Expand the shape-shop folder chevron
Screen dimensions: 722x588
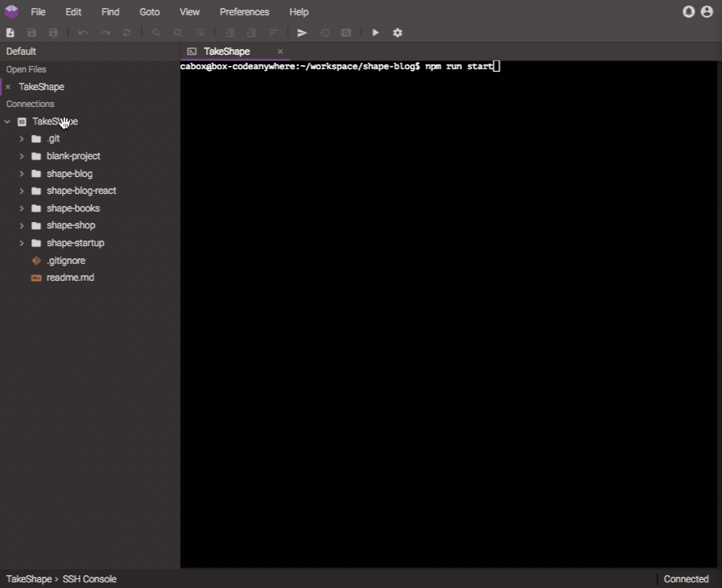coord(22,225)
